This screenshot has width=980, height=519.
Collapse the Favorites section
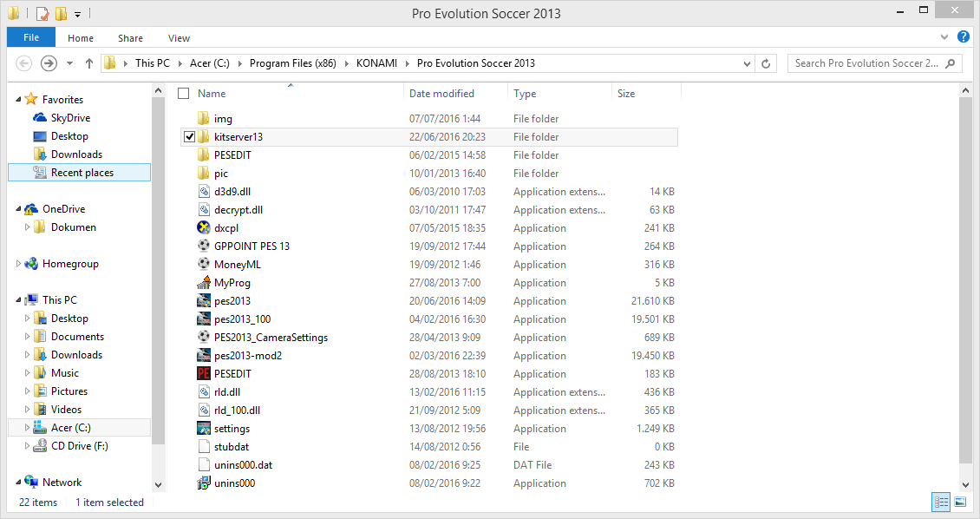[19, 100]
